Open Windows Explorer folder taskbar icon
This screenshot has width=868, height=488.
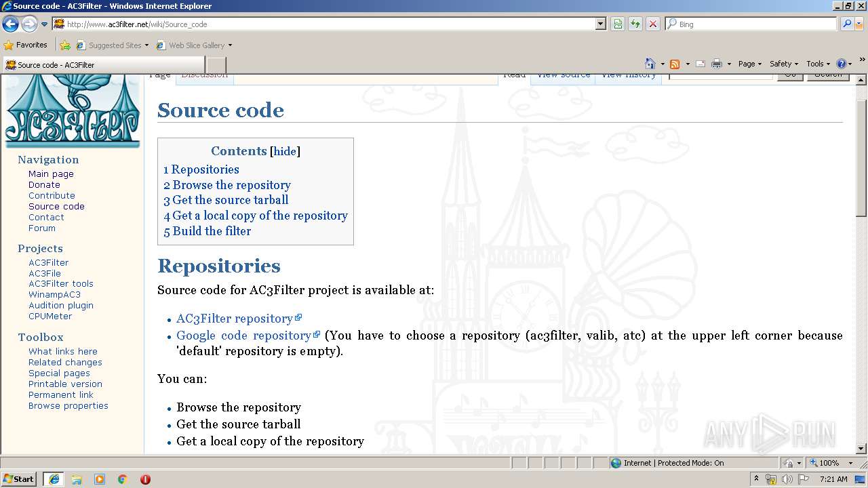click(77, 479)
